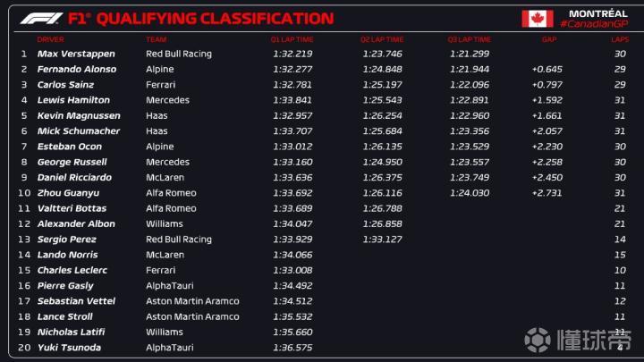Screen dimensions: 644x362
Task: Click the GAP column header
Action: [x=548, y=40]
